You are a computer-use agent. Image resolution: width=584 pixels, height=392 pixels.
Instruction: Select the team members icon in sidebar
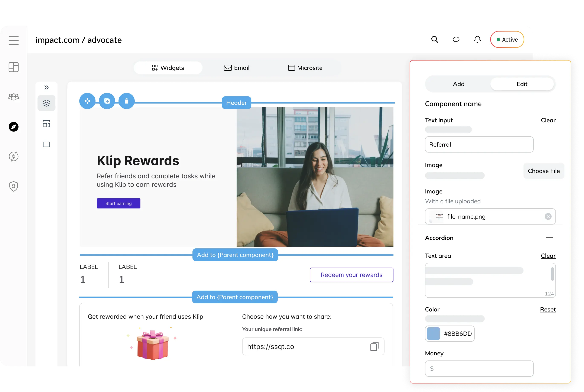coord(13,97)
